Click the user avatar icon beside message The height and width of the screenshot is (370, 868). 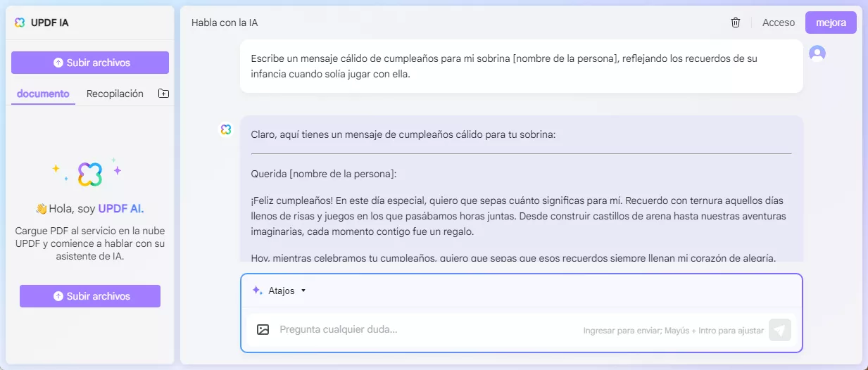pos(817,53)
